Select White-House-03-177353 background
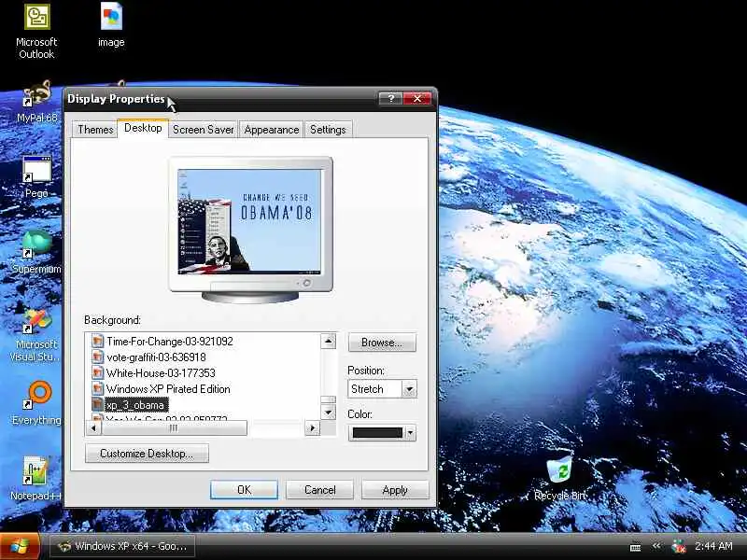 pos(161,372)
